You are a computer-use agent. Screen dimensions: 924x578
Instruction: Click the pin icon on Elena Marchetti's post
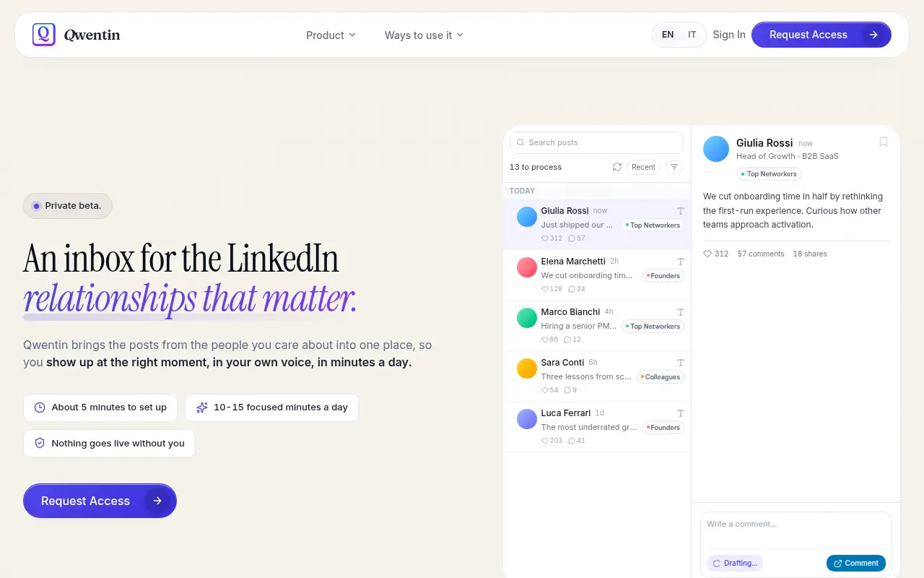[680, 262]
